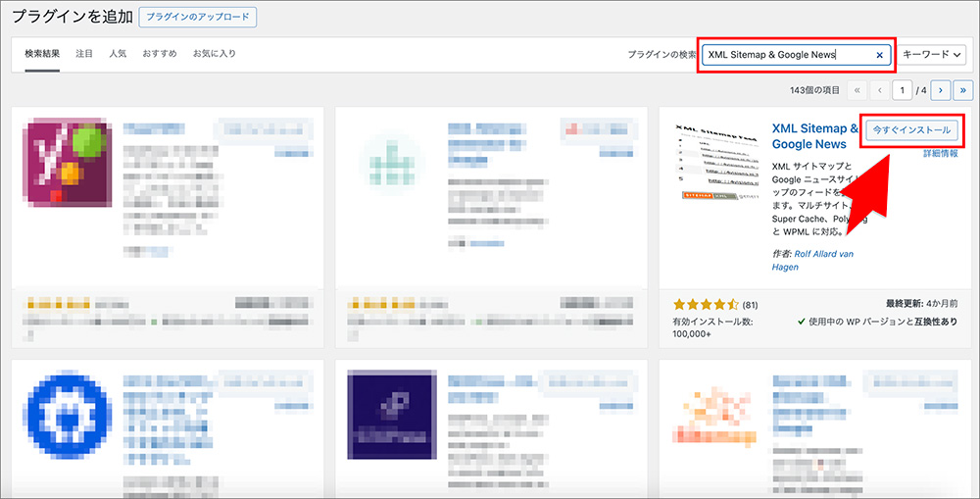Screen dimensions: 980x499
Task: Click the current page number field
Action: tap(902, 90)
